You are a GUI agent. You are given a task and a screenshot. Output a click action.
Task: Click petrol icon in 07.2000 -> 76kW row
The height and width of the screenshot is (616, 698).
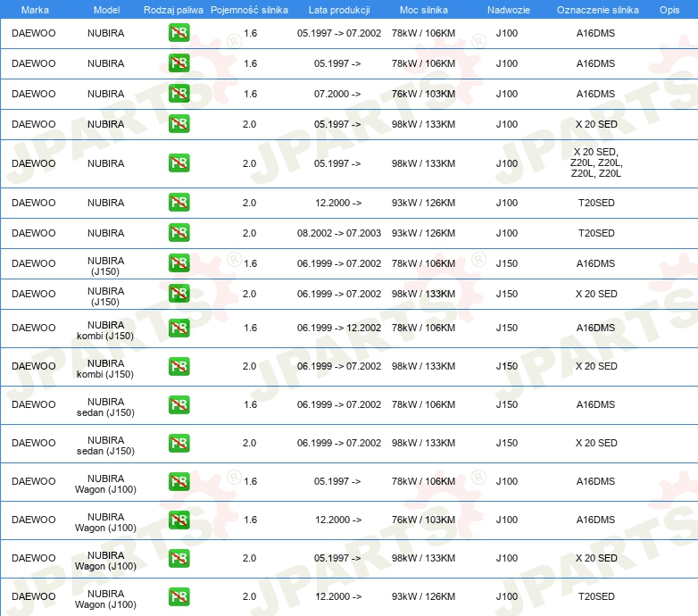click(x=179, y=94)
